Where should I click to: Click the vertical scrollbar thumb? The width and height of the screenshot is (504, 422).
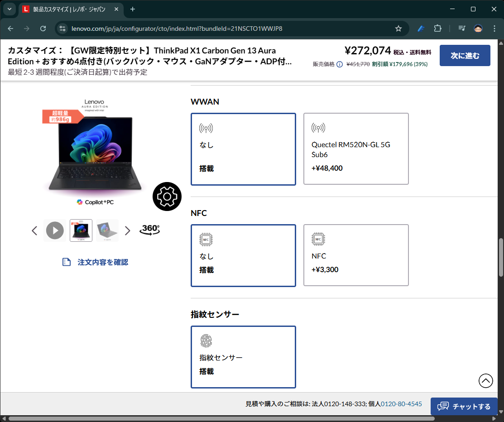pos(501,257)
